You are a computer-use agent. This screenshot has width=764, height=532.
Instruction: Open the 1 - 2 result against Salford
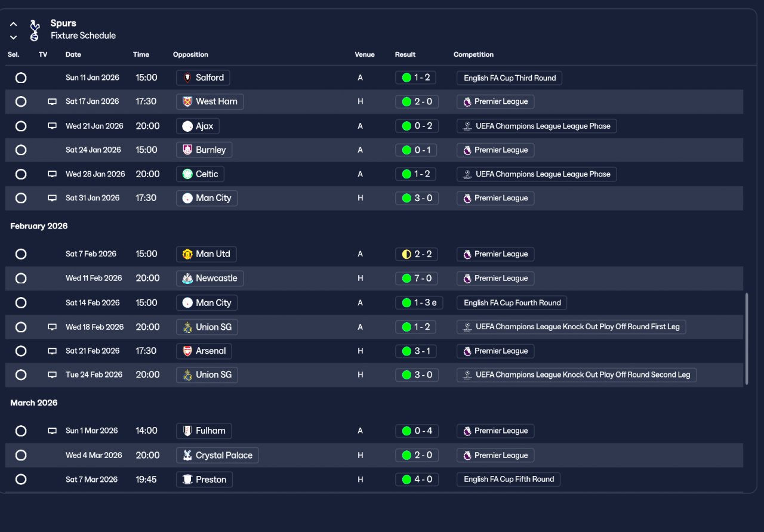[417, 78]
